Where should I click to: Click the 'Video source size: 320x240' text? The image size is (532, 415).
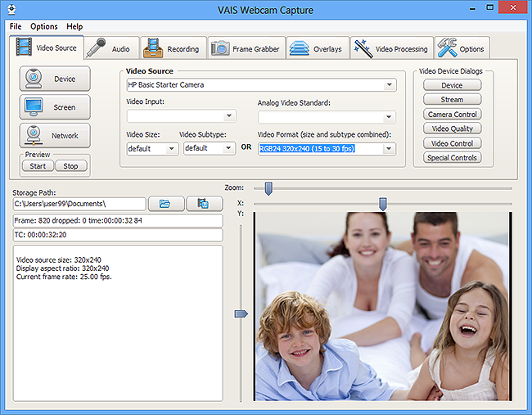[x=59, y=260]
